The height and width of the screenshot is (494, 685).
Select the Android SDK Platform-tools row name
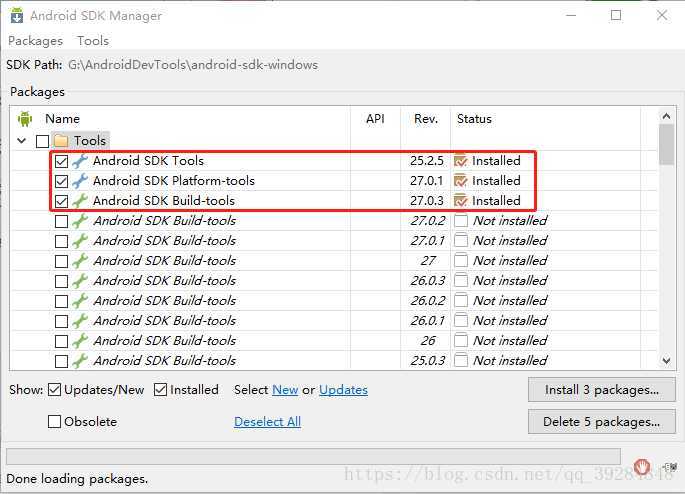[x=173, y=181]
